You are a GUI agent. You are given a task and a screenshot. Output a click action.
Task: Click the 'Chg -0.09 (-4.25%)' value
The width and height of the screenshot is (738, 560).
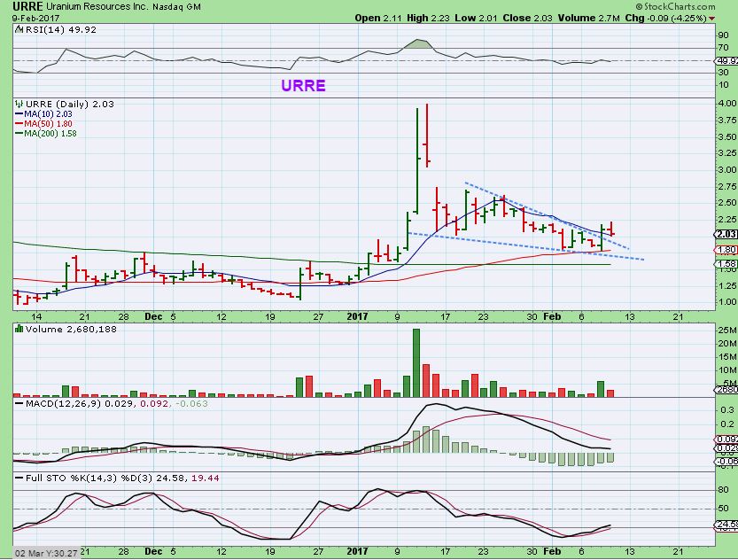665,18
